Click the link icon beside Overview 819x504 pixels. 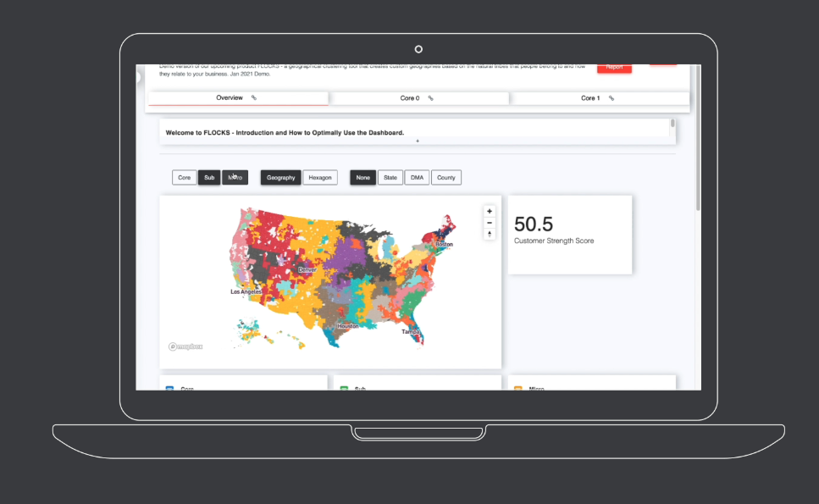tap(254, 98)
